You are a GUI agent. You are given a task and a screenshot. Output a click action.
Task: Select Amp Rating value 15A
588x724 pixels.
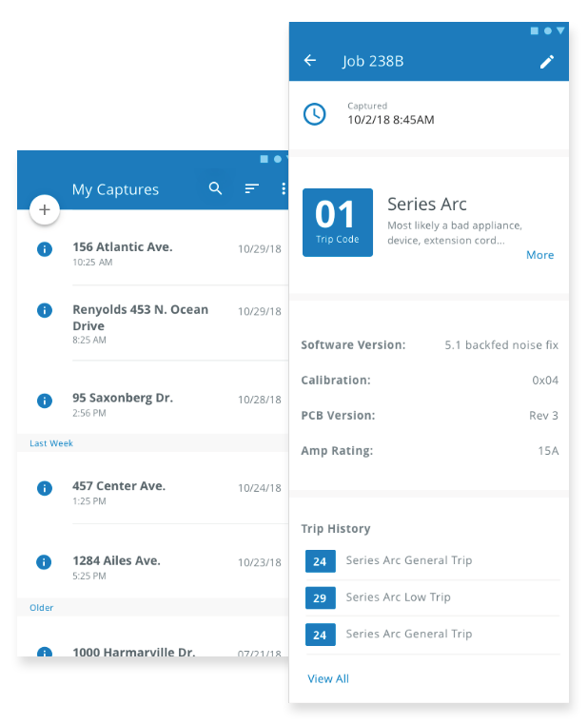548,451
